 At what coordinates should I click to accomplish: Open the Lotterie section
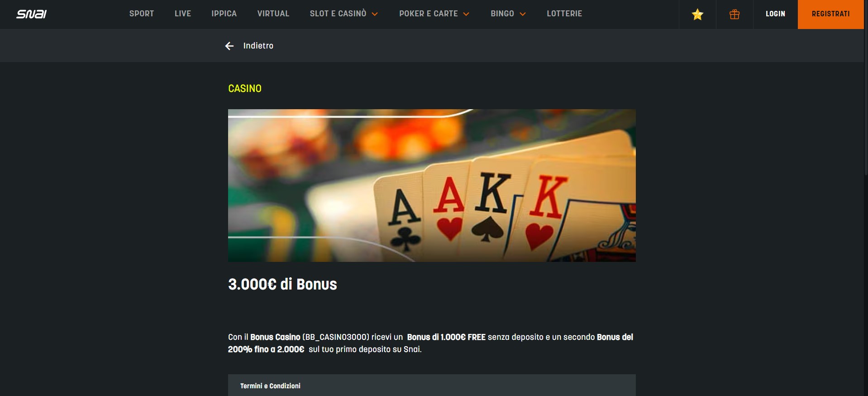tap(564, 14)
